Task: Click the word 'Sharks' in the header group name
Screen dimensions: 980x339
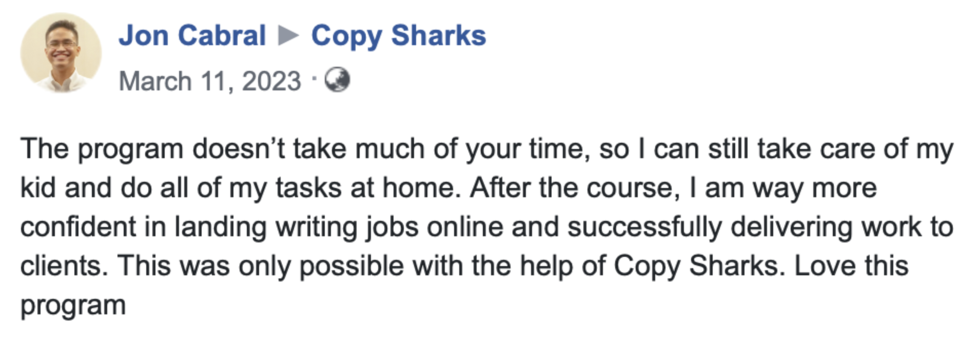Action: [x=438, y=35]
